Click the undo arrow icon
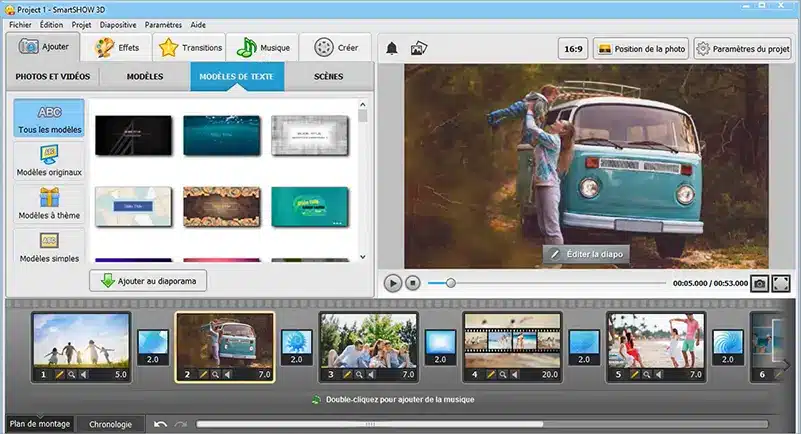 click(160, 424)
